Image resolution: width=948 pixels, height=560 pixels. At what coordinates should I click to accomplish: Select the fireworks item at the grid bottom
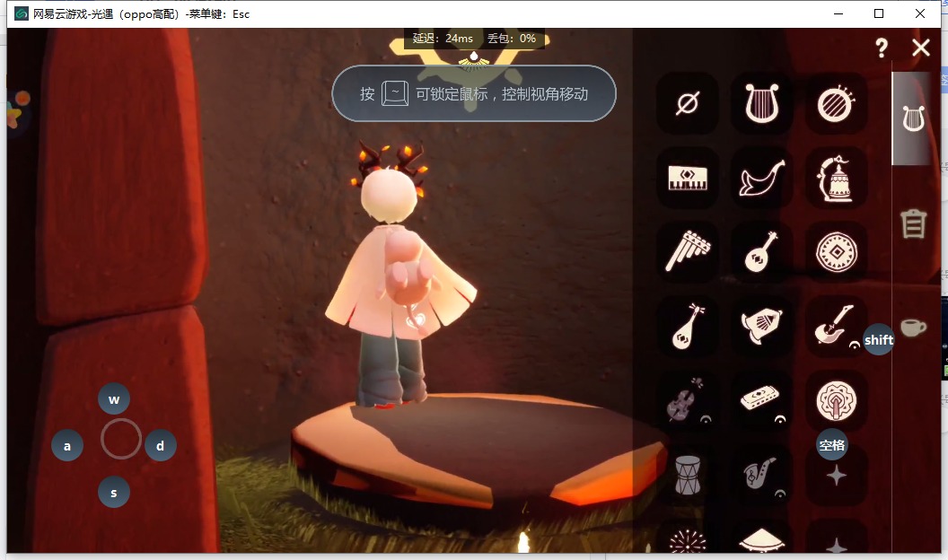tap(688, 539)
